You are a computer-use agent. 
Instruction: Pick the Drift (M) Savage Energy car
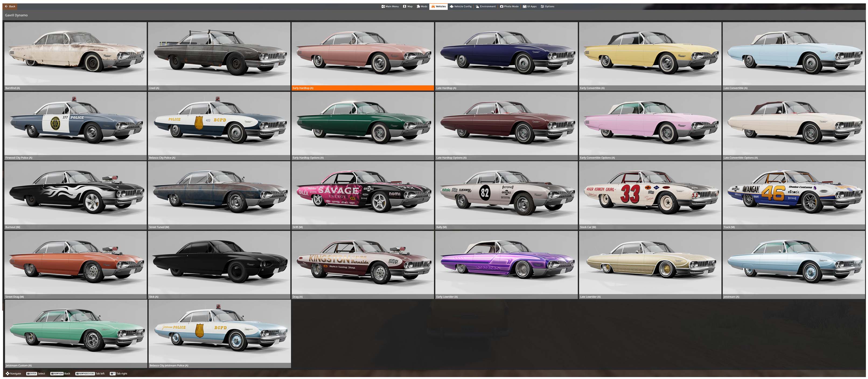point(362,193)
